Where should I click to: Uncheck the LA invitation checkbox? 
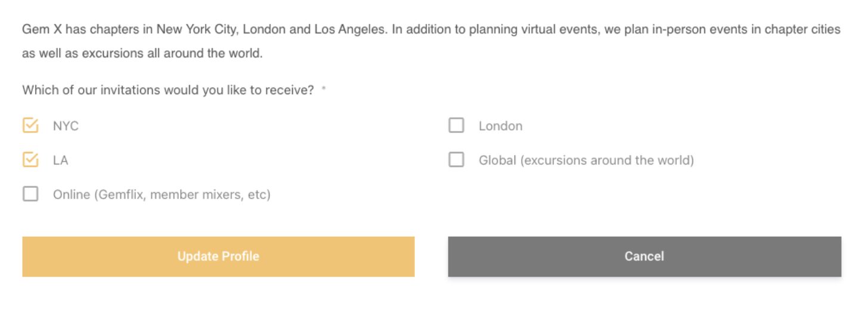[30, 160]
